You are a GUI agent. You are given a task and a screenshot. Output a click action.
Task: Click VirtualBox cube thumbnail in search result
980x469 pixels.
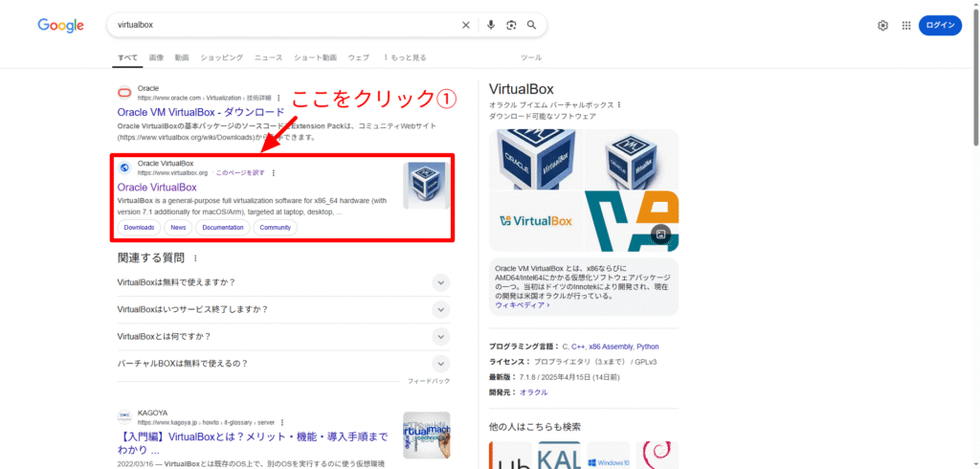point(426,186)
